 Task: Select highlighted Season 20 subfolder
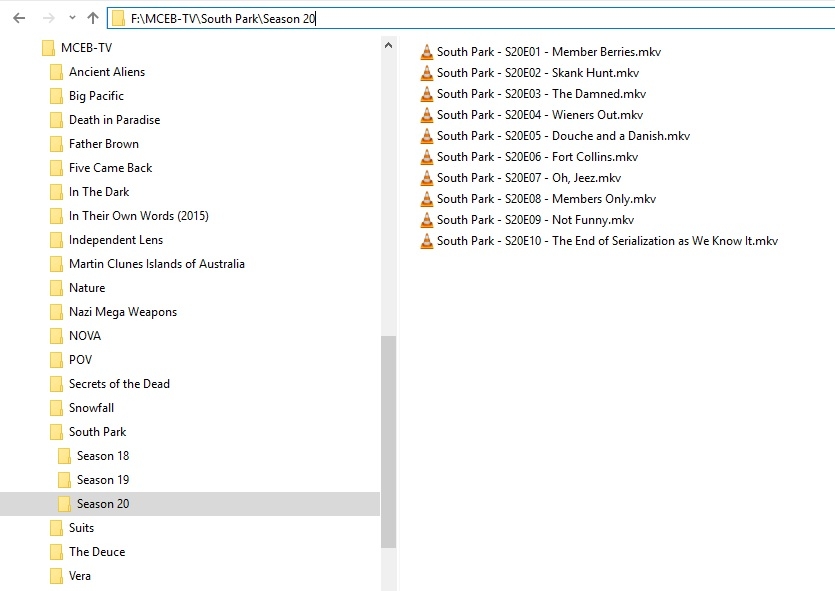[190, 504]
